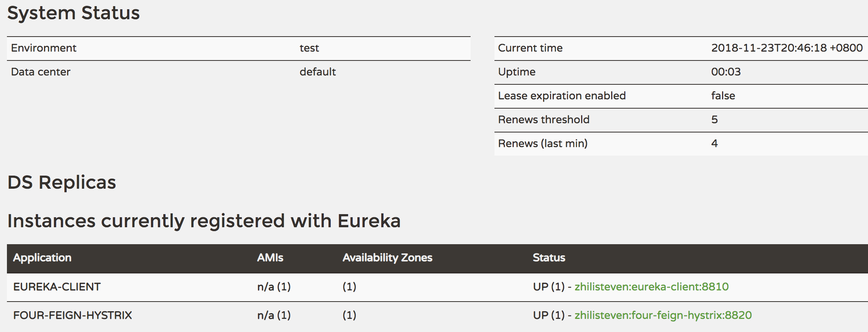Click the Data center value default
868x332 pixels.
click(318, 72)
